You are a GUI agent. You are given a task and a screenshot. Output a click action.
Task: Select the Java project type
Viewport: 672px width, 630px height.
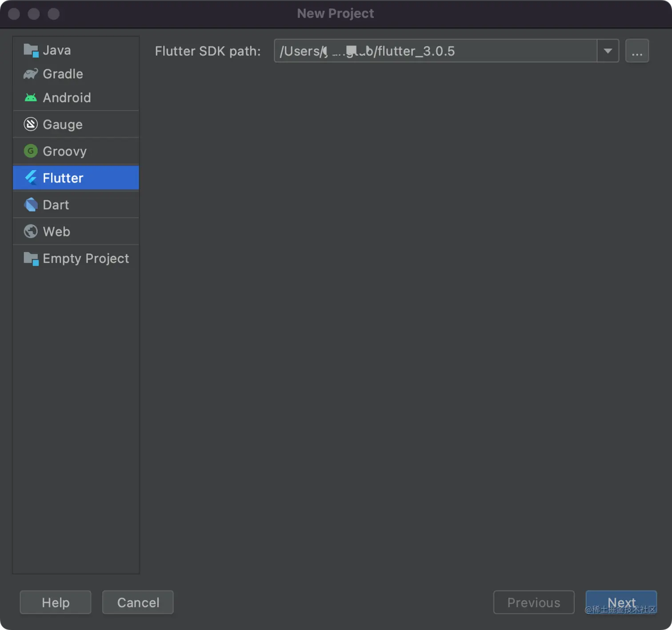pos(76,50)
